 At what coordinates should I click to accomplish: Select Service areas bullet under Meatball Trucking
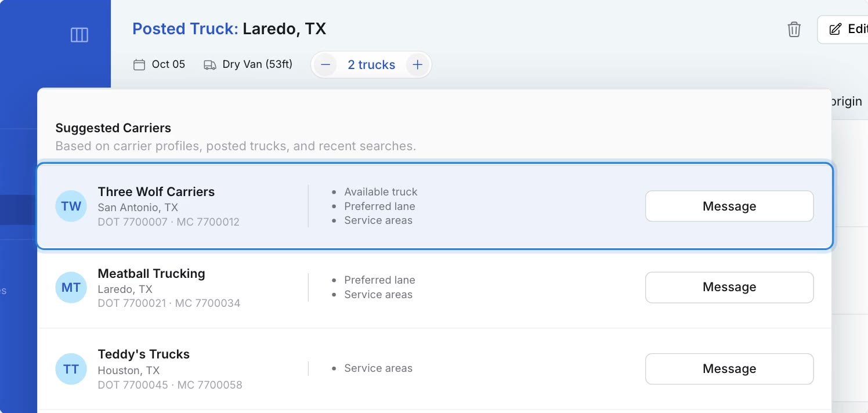[x=378, y=295]
